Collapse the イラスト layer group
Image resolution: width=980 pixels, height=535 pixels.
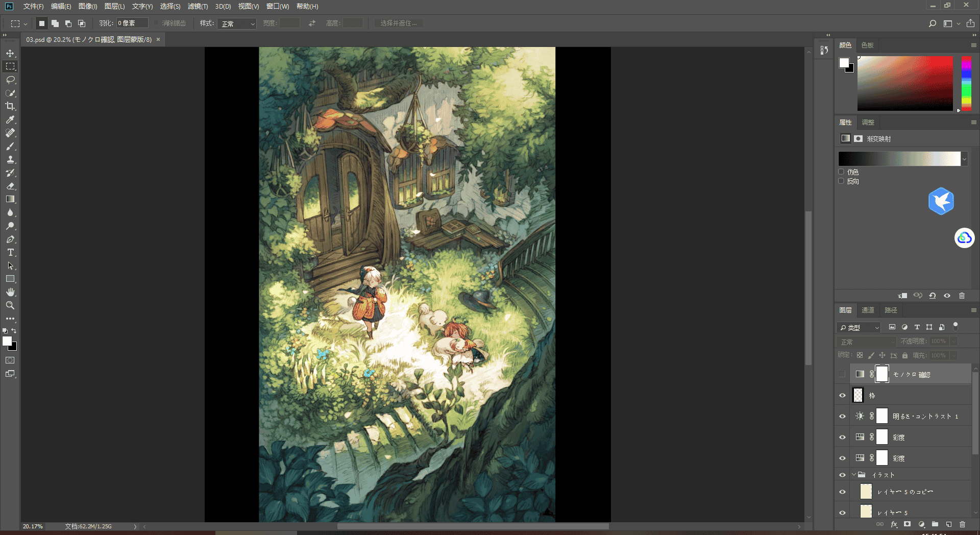(x=853, y=475)
